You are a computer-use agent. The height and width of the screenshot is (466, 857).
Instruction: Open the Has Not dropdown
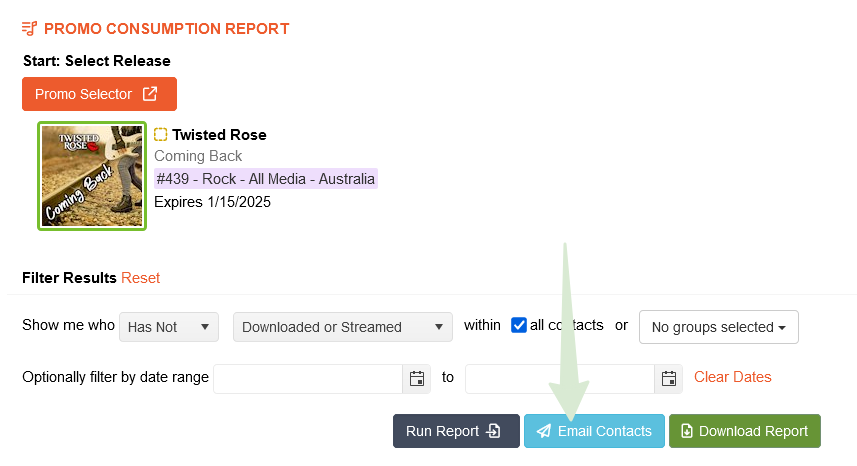pyautogui.click(x=168, y=327)
